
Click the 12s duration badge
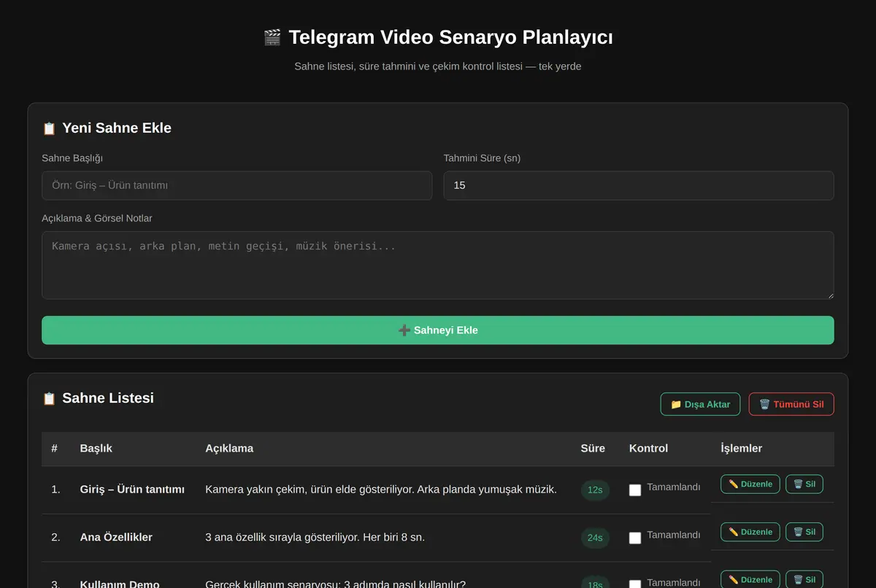(595, 490)
